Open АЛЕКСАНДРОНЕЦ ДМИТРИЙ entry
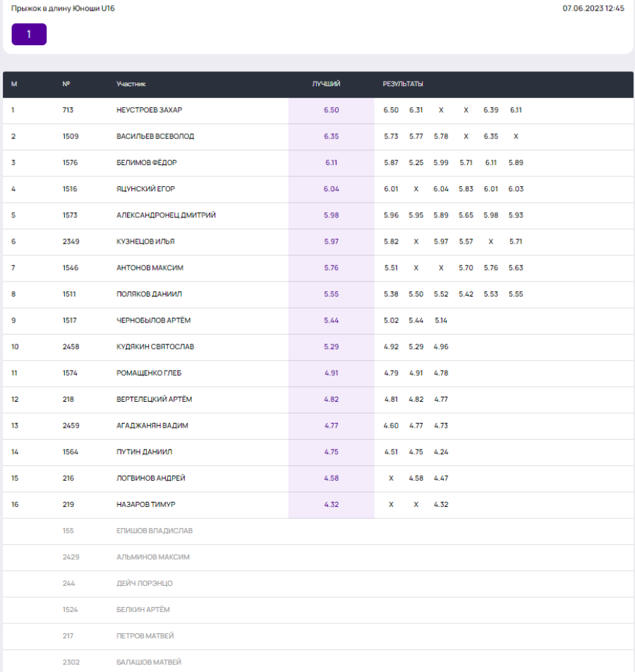The width and height of the screenshot is (635, 672). point(166,215)
